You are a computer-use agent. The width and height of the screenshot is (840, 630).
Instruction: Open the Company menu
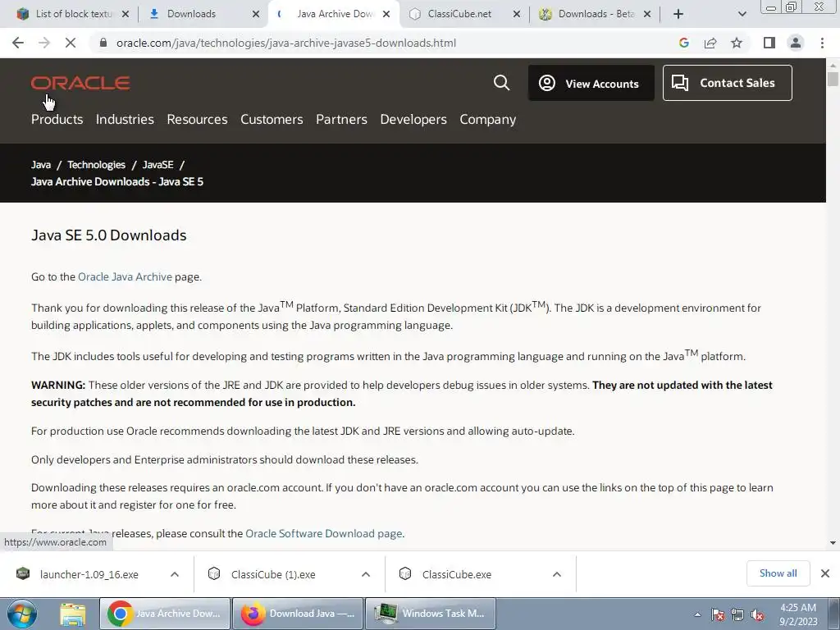click(487, 120)
